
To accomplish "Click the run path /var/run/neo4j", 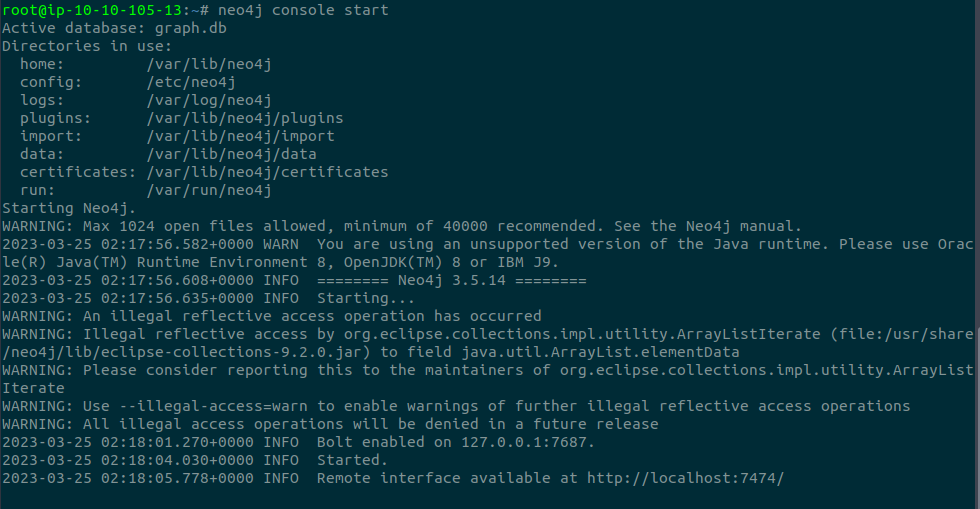I will [x=209, y=190].
